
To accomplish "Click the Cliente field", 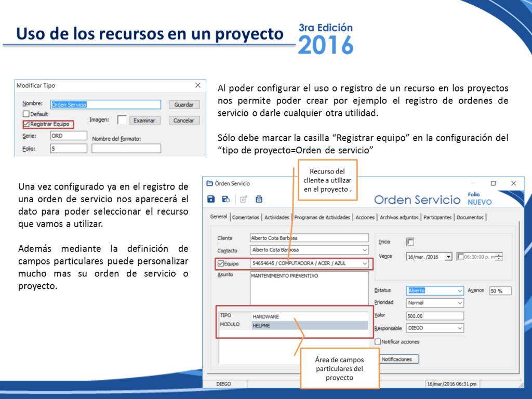I will click(x=310, y=238).
